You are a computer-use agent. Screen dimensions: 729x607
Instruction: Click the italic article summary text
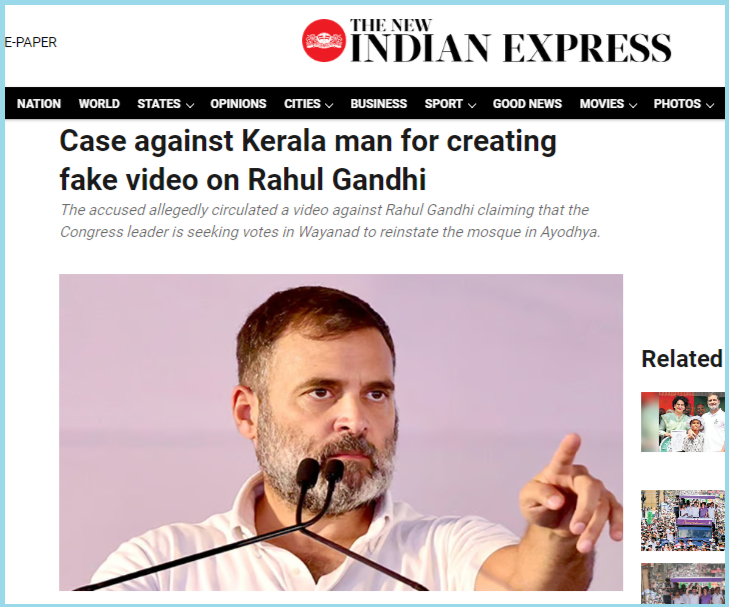coord(330,221)
